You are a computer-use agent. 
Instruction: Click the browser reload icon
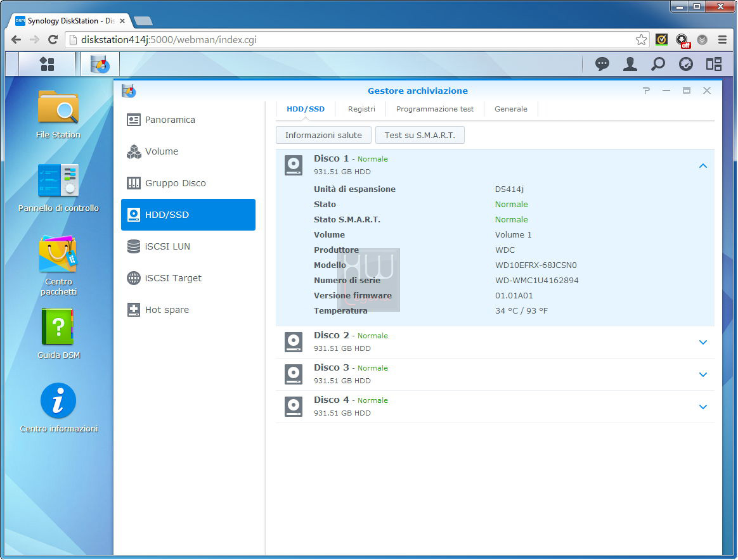point(53,39)
